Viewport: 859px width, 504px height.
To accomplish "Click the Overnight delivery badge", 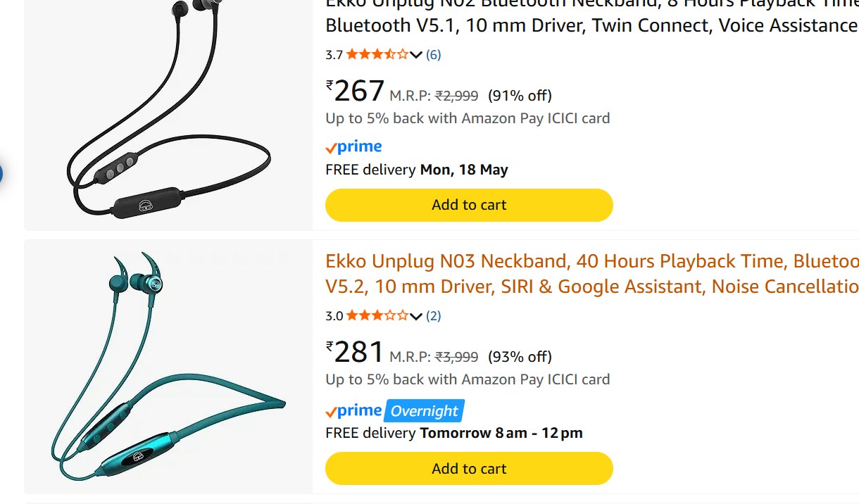I will tap(424, 411).
